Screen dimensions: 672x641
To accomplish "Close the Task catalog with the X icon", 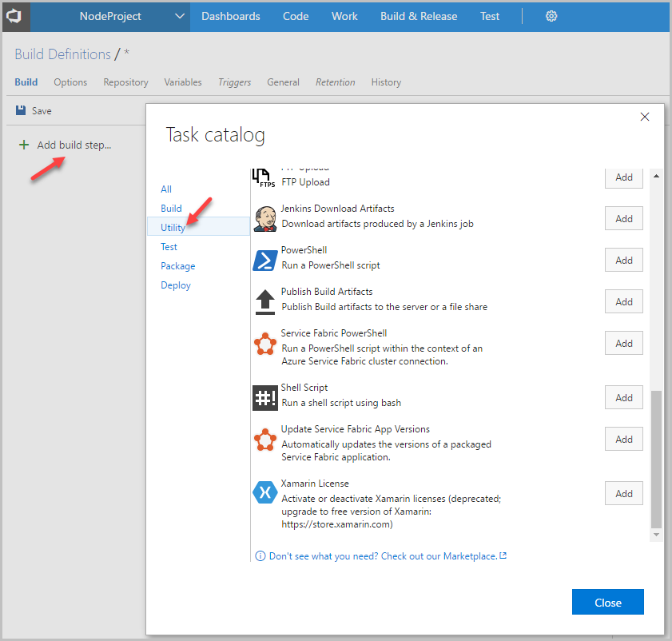I will click(x=645, y=117).
